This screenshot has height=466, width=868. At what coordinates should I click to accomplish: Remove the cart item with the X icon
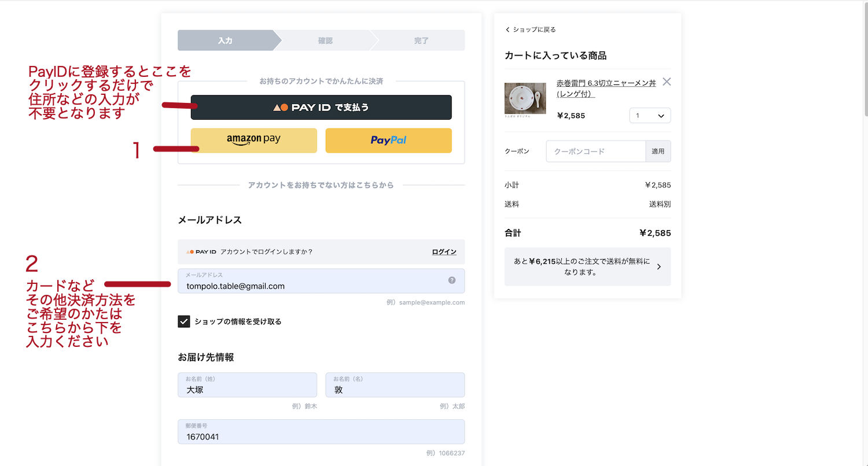667,82
